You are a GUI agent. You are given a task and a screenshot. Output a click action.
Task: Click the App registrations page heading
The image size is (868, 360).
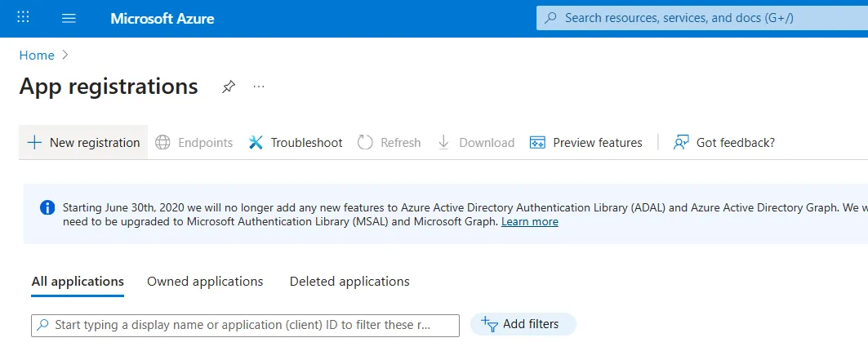point(109,87)
